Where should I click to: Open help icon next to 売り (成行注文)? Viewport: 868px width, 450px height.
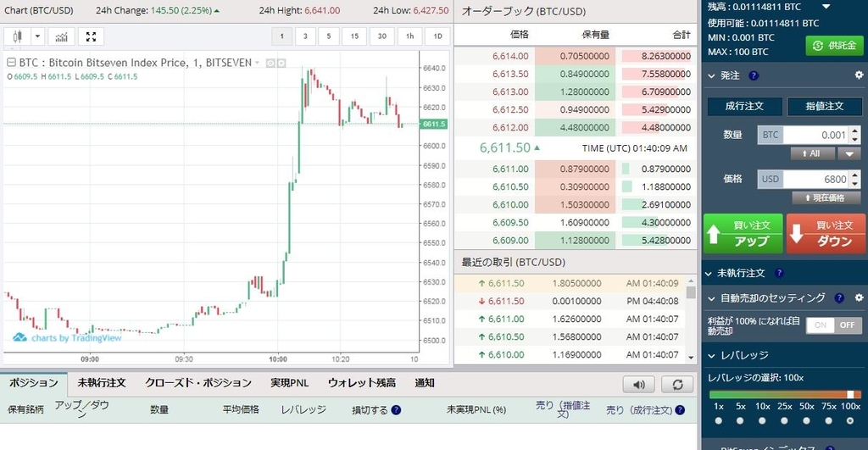point(680,410)
